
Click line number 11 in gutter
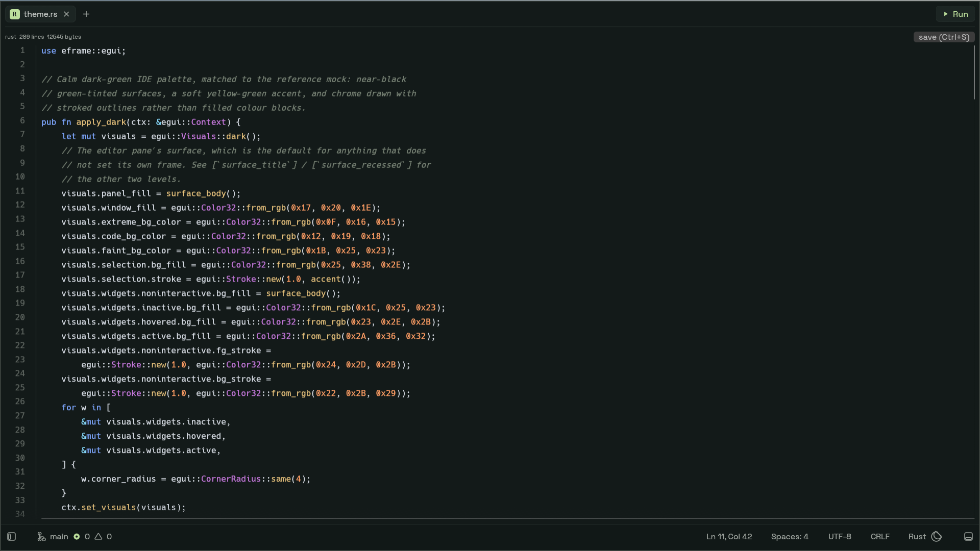point(20,191)
